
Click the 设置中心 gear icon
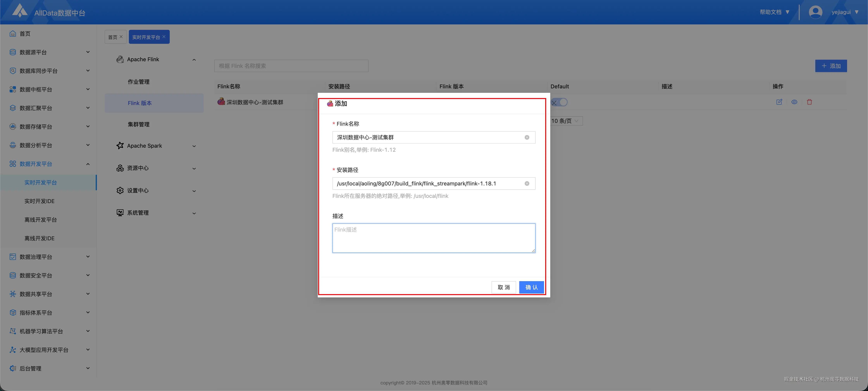(x=120, y=190)
